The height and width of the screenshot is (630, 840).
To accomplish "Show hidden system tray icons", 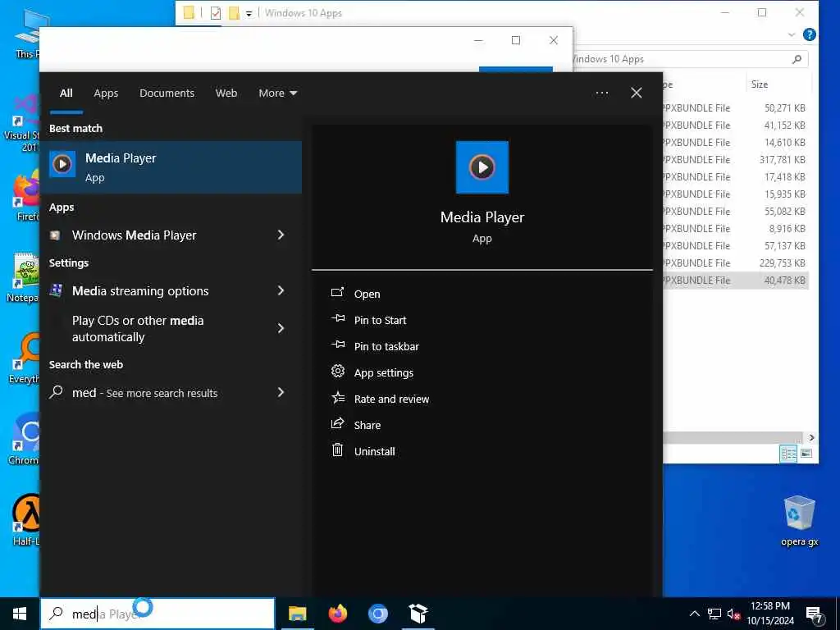I will click(x=694, y=614).
